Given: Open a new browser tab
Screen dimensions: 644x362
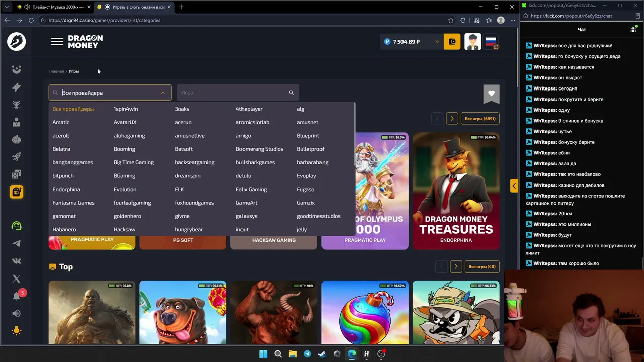Looking at the screenshot, I should [181, 7].
